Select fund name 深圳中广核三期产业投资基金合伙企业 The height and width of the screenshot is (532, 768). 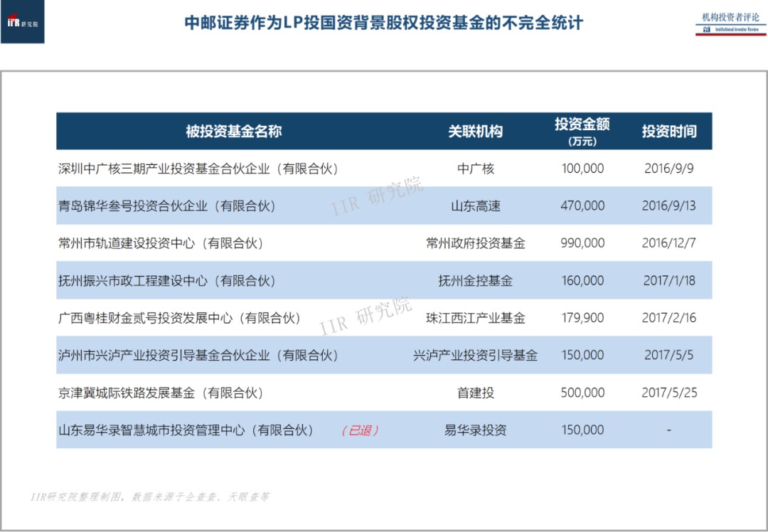(164, 169)
